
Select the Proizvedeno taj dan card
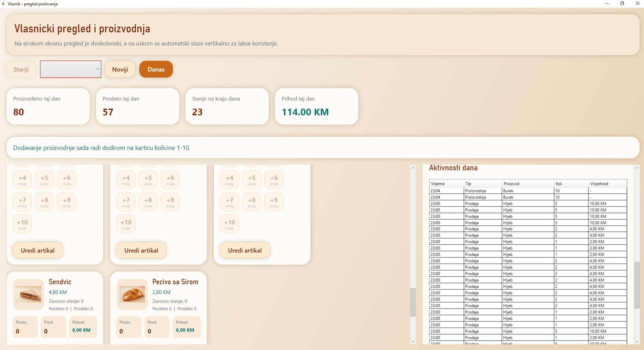pyautogui.click(x=48, y=106)
